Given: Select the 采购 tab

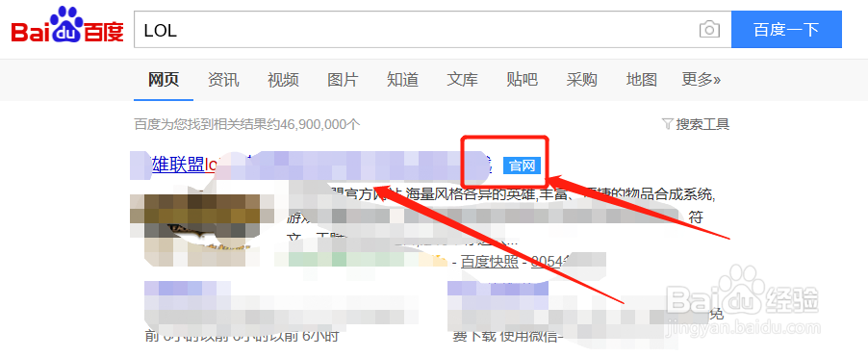Looking at the screenshot, I should [x=582, y=80].
